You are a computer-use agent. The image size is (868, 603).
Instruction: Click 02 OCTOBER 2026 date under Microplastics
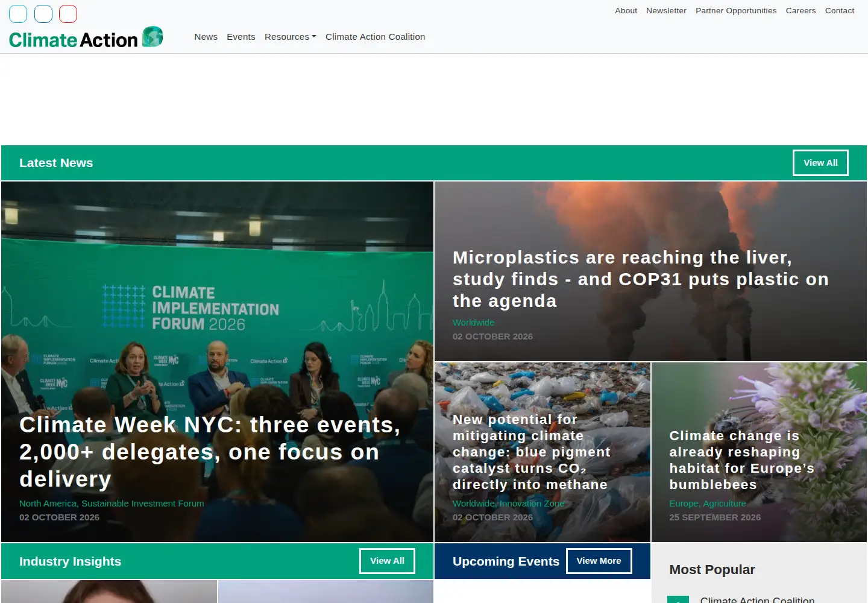(x=492, y=336)
